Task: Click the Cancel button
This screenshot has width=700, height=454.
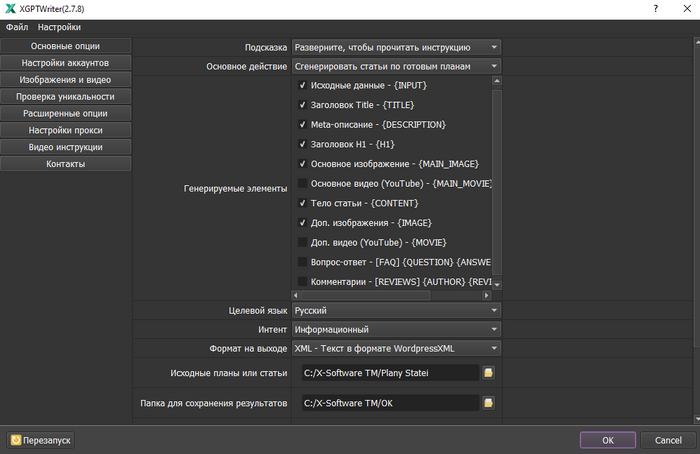Action: point(668,440)
